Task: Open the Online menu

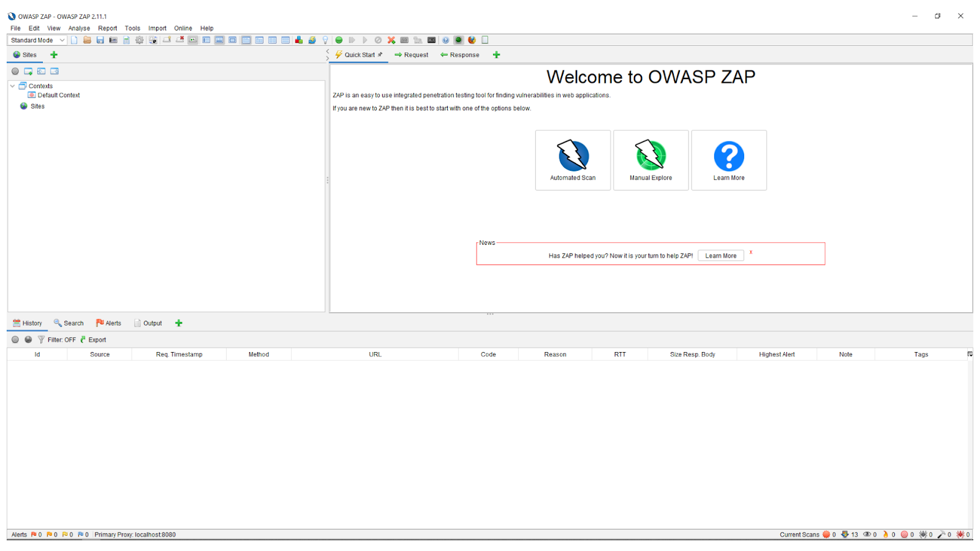Action: 183,28
